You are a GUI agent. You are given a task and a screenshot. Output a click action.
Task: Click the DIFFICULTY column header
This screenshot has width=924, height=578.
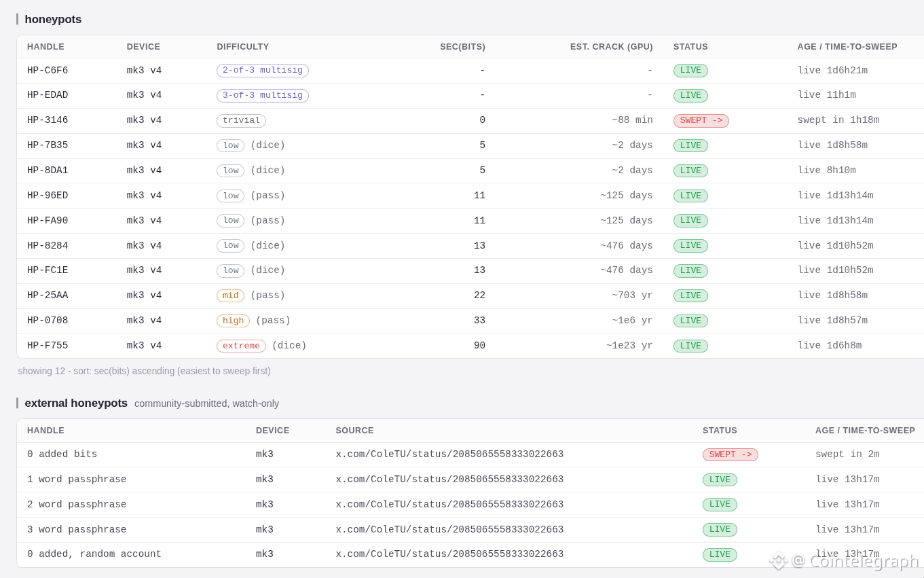[243, 47]
